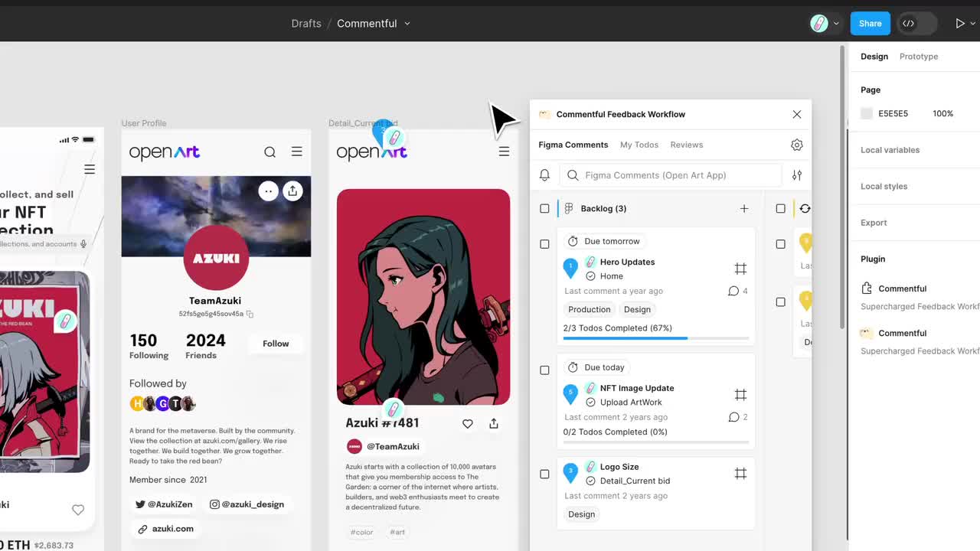980x551 pixels.
Task: Click the first Commentful plugin icon in the Design panel
Action: [x=867, y=289]
